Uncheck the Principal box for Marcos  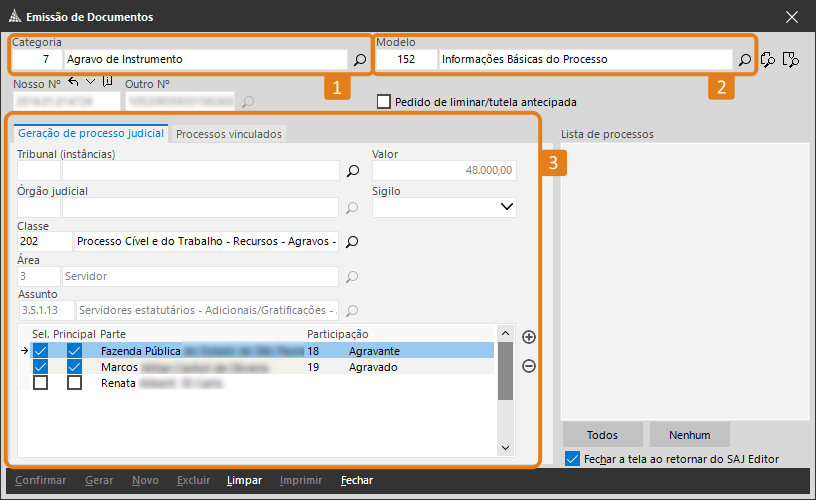pos(74,367)
